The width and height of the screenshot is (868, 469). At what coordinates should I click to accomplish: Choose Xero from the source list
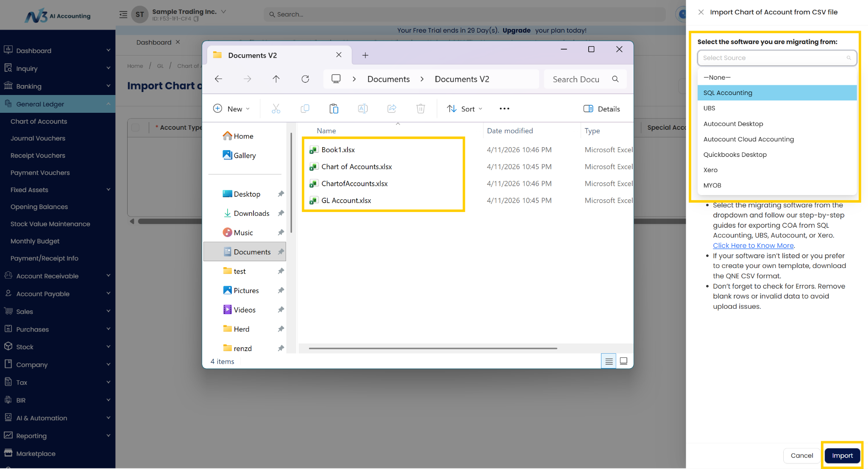pos(710,170)
